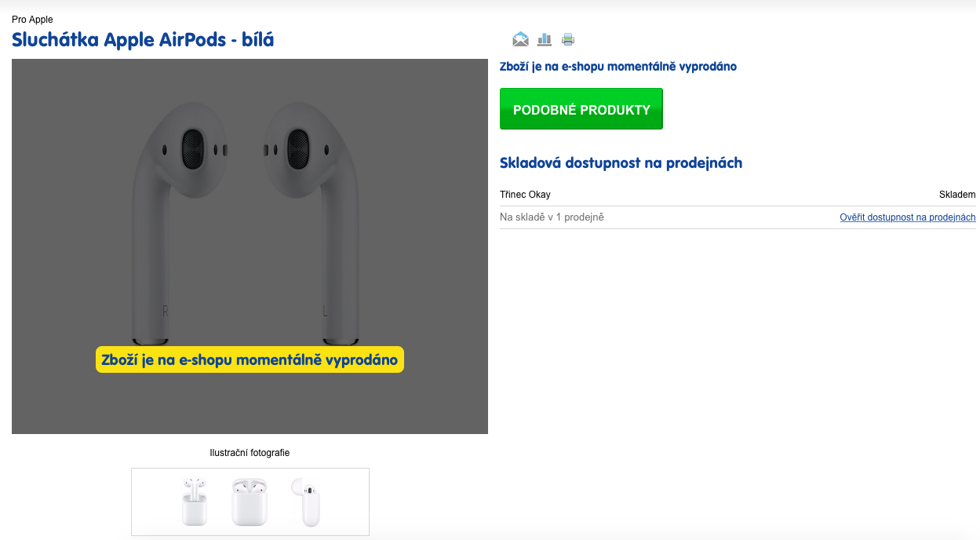This screenshot has height=540, width=980.
Task: Send product by email envelope icon
Action: pyautogui.click(x=520, y=39)
